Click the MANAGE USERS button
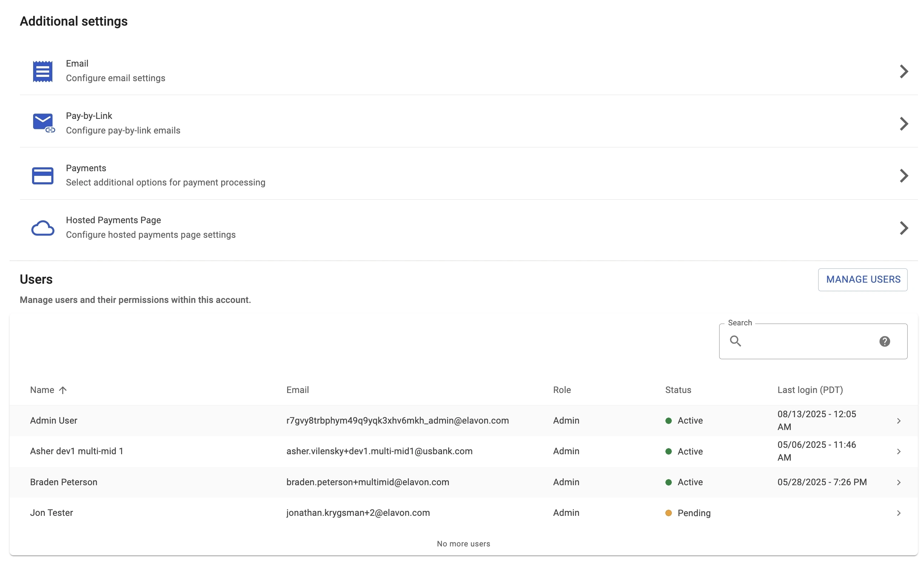 pyautogui.click(x=862, y=279)
